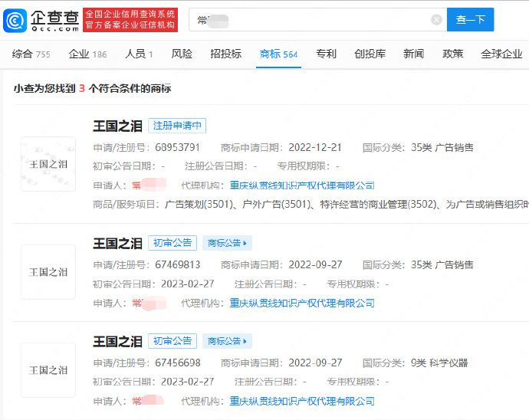Expand 商标公告 dropdown on third result

click(x=227, y=341)
